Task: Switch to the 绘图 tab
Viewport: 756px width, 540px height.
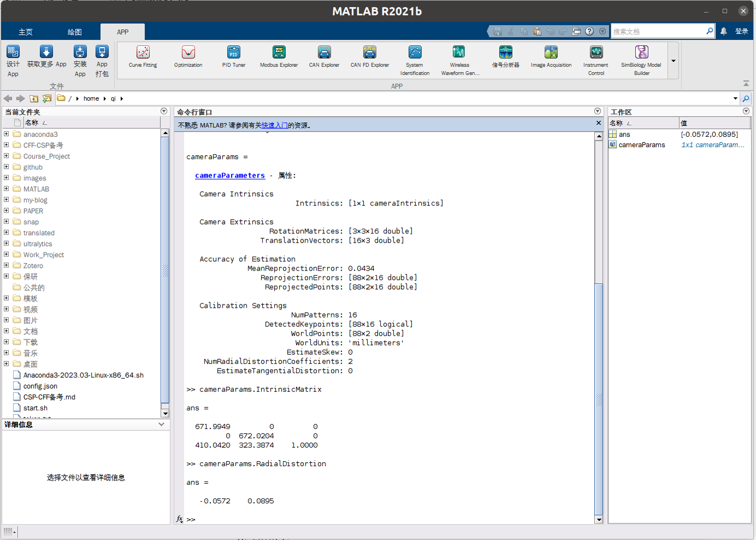Action: [x=75, y=32]
